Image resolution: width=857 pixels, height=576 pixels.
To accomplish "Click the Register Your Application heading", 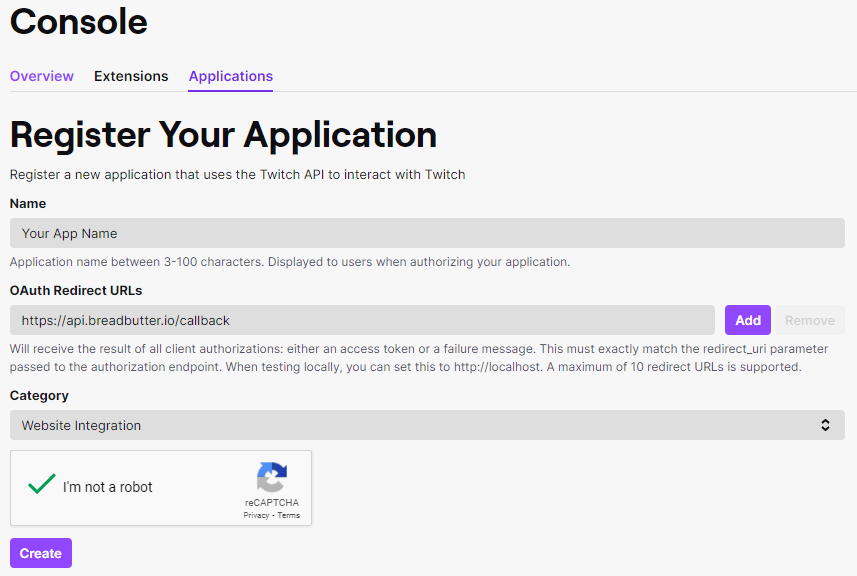I will coord(224,135).
